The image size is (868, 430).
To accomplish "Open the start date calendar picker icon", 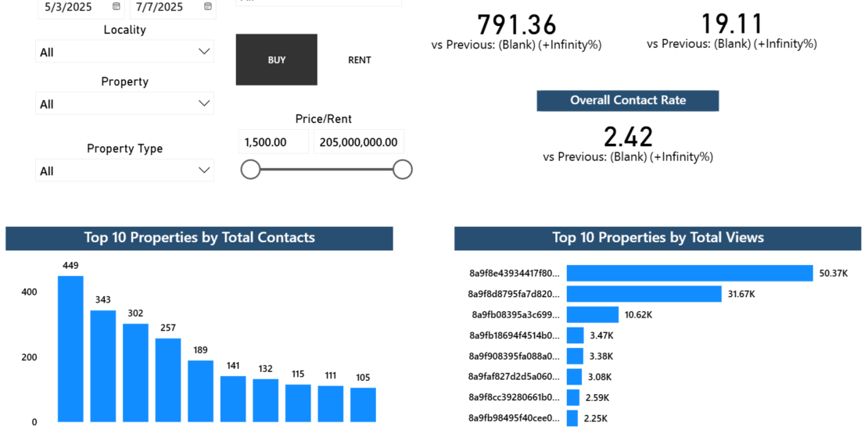I will tap(117, 6).
